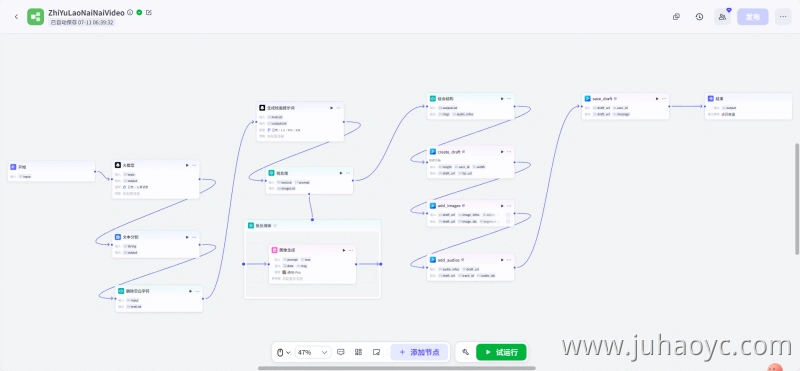Open the debug tool icon beside 试运行

point(465,352)
